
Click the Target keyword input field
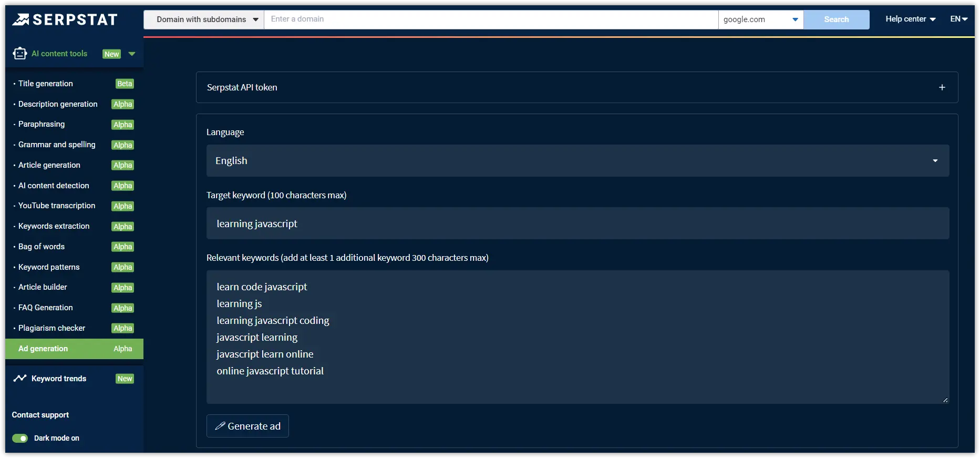point(577,223)
